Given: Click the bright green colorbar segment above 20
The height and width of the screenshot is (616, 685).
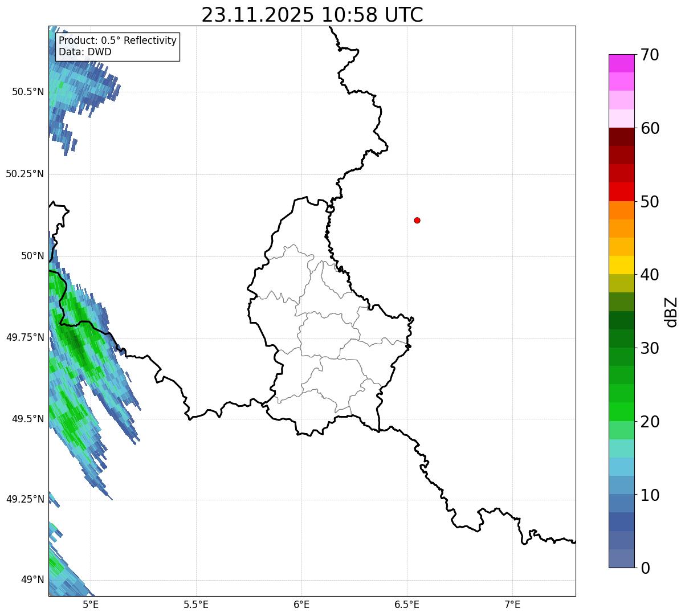Looking at the screenshot, I should (x=621, y=411).
